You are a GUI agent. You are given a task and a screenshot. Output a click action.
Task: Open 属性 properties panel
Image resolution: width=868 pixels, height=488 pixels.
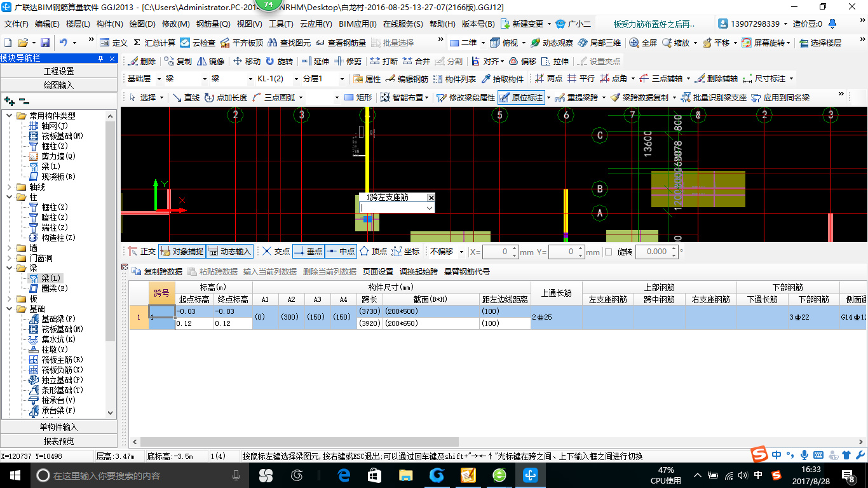(367, 79)
